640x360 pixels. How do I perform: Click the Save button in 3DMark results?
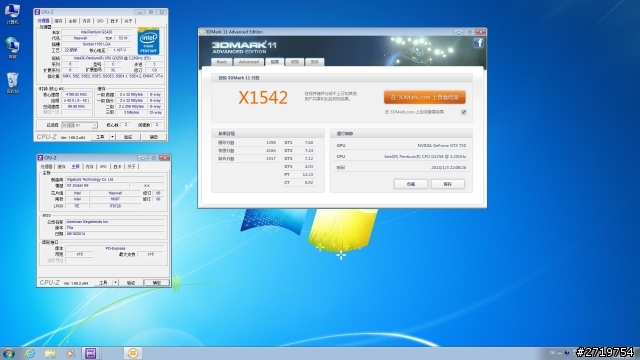447,184
